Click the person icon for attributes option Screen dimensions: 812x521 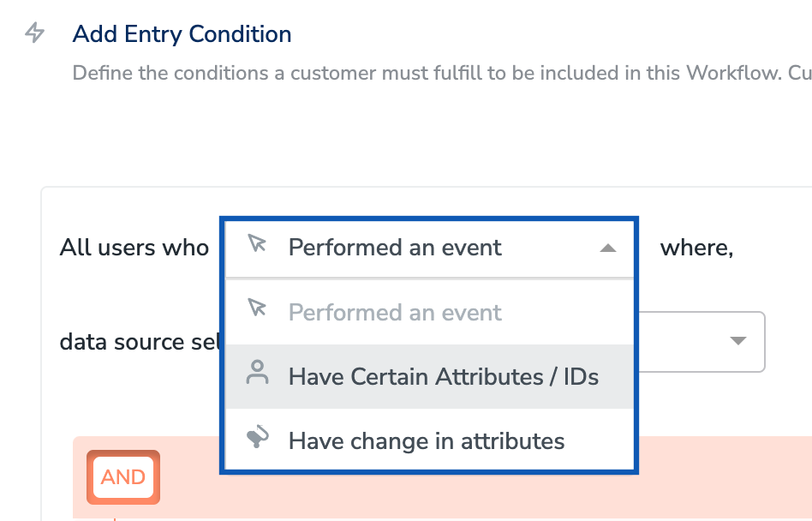click(x=257, y=373)
